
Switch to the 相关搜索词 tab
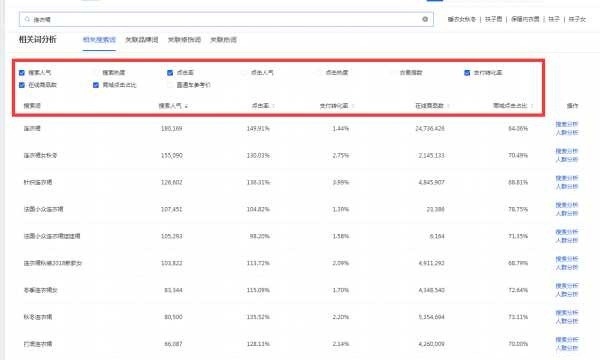tap(99, 40)
